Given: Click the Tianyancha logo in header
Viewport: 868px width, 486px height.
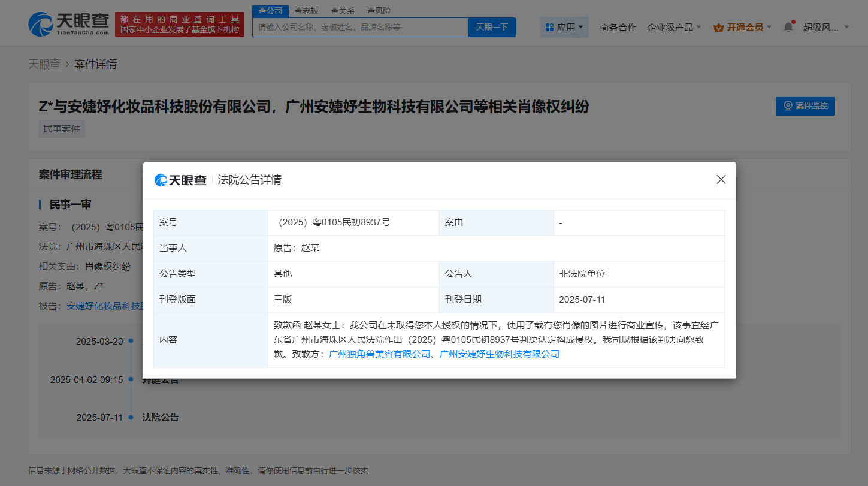Looking at the screenshot, I should [68, 25].
